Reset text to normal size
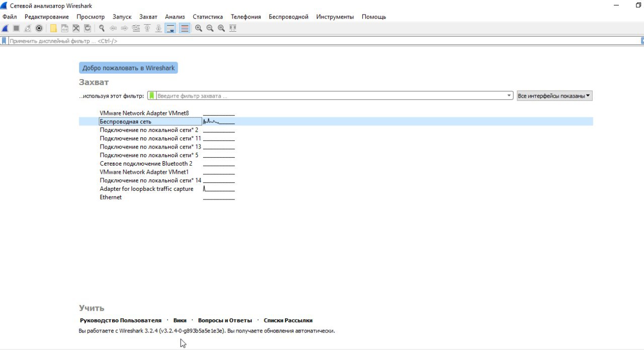The height and width of the screenshot is (350, 644). coord(221,28)
